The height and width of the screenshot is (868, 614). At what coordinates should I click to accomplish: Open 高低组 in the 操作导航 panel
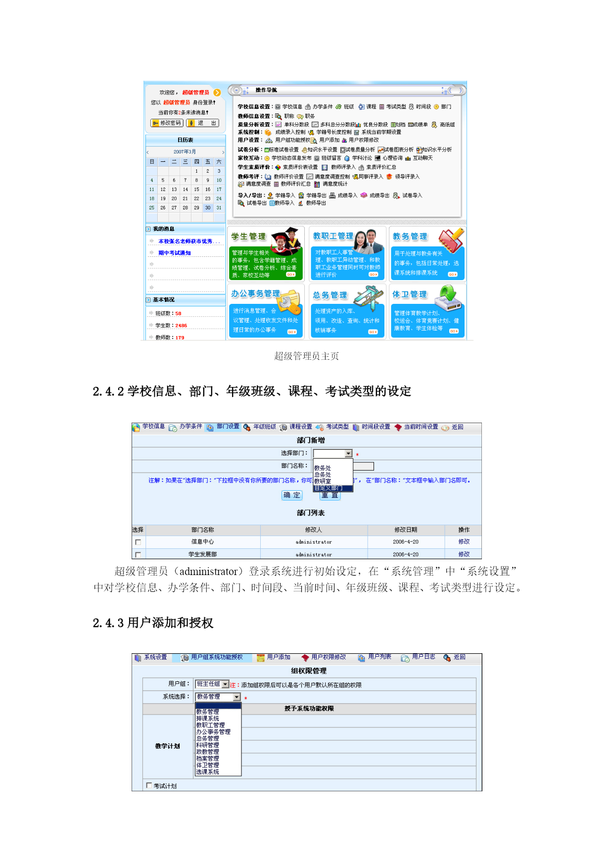[447, 125]
